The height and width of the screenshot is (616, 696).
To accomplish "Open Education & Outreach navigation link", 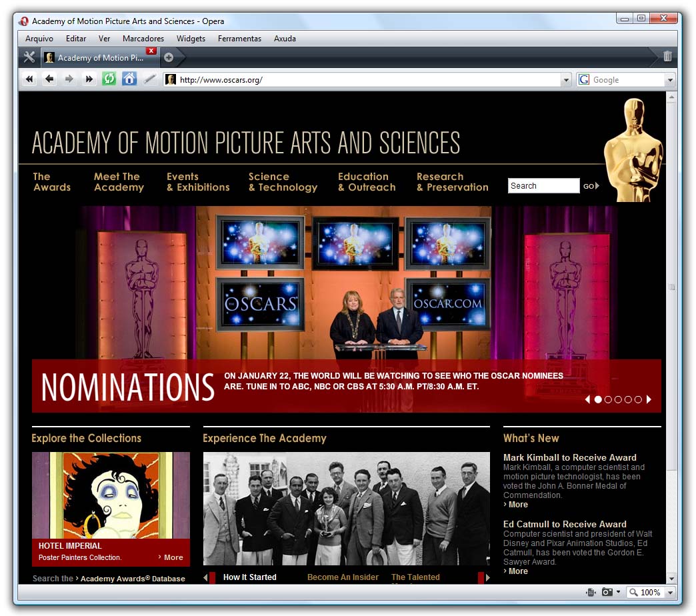I will click(367, 182).
